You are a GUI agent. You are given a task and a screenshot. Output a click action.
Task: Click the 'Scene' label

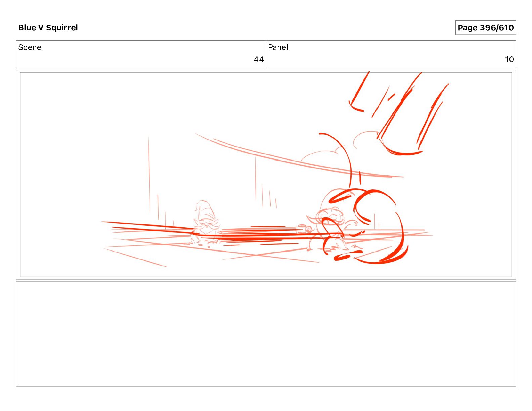[x=30, y=47]
